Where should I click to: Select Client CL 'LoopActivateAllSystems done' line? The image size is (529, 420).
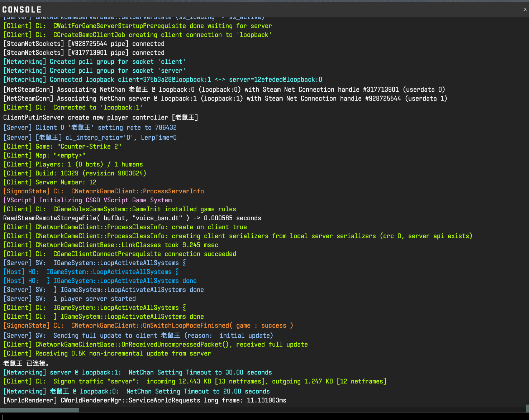[104, 317]
